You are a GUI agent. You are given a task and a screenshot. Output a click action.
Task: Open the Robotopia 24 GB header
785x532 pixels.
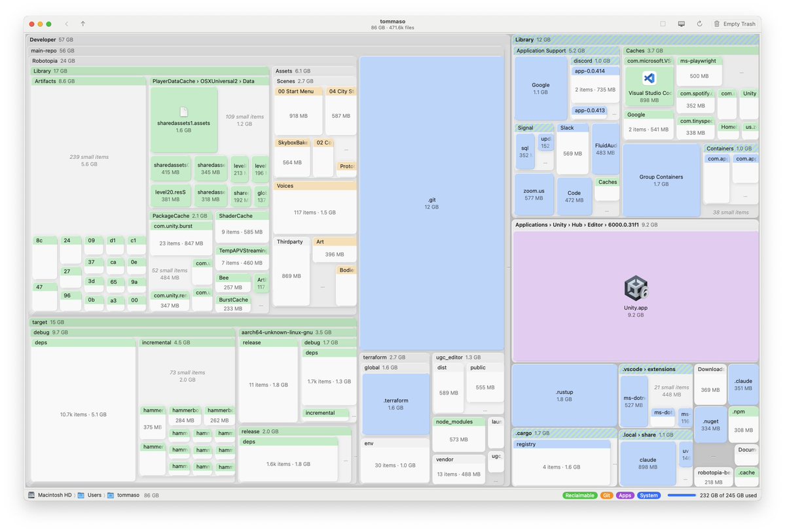tap(193, 61)
